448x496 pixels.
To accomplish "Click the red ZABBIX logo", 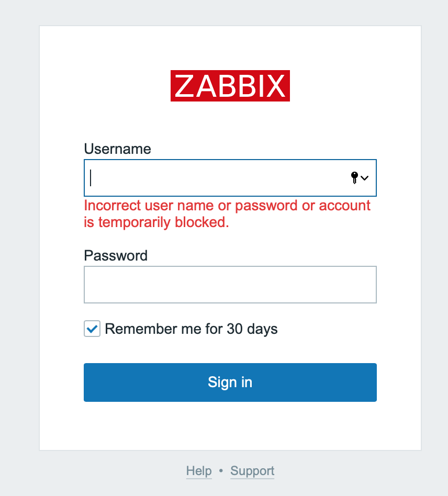I will click(x=230, y=86).
